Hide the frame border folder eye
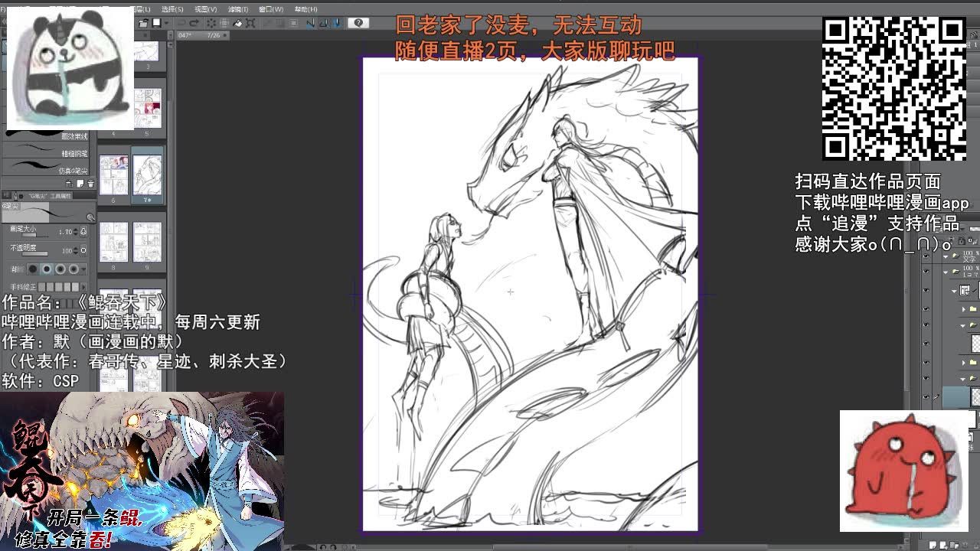Viewport: 980px width, 551px height. pyautogui.click(x=926, y=290)
